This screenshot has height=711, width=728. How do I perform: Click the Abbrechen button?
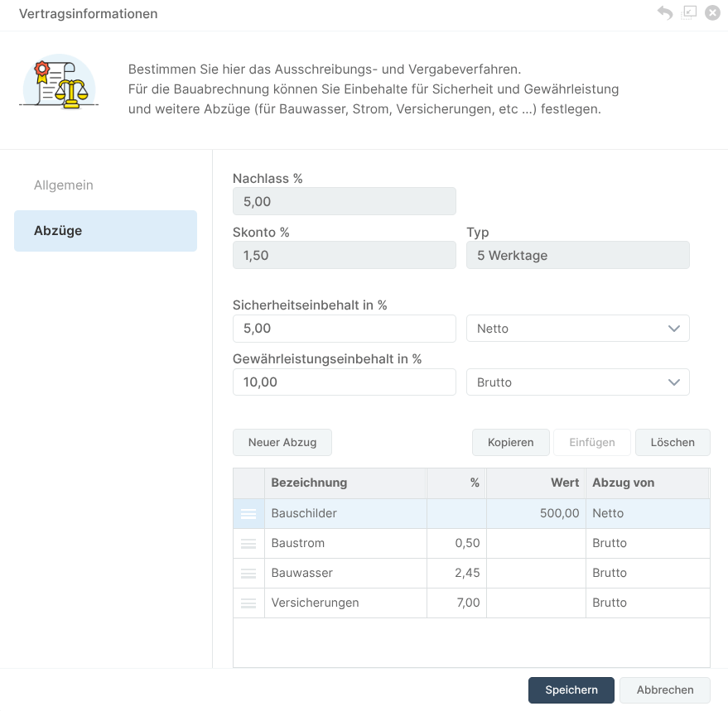[x=665, y=690]
